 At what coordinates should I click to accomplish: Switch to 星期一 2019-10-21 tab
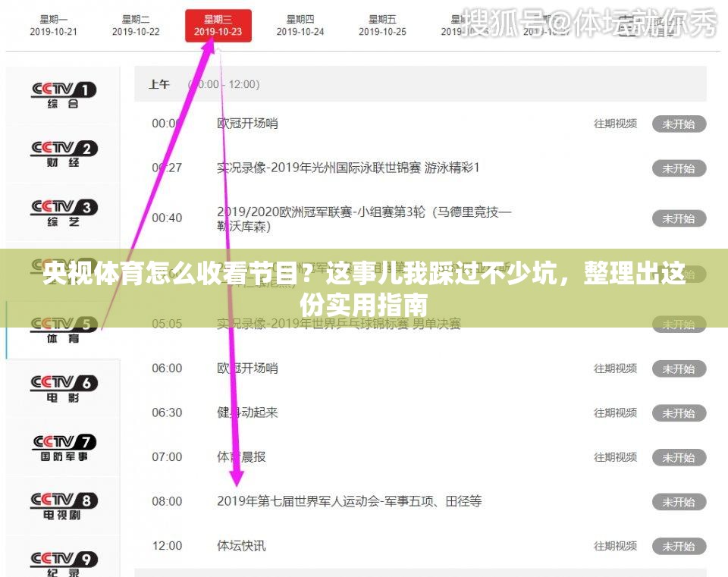(x=53, y=26)
